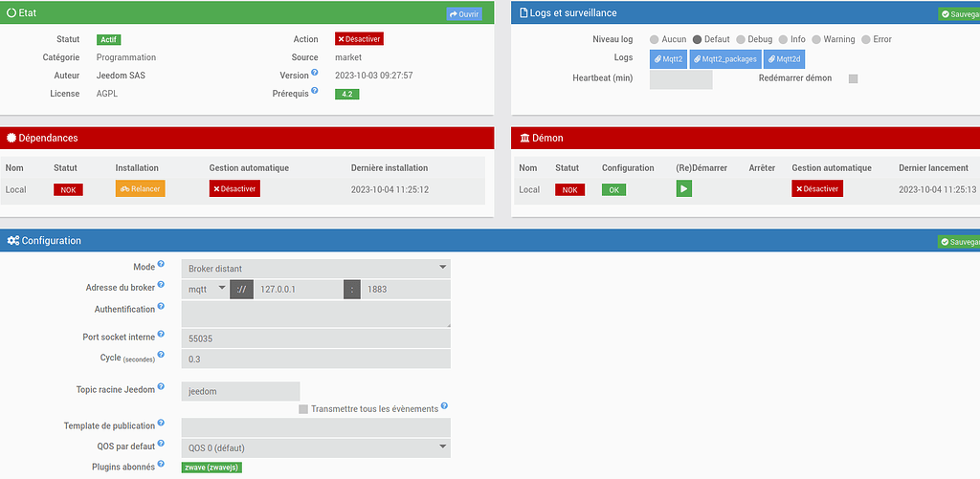Click Relancer to reinstall dependencies
Image resolution: width=980 pixels, height=479 pixels.
coord(140,188)
